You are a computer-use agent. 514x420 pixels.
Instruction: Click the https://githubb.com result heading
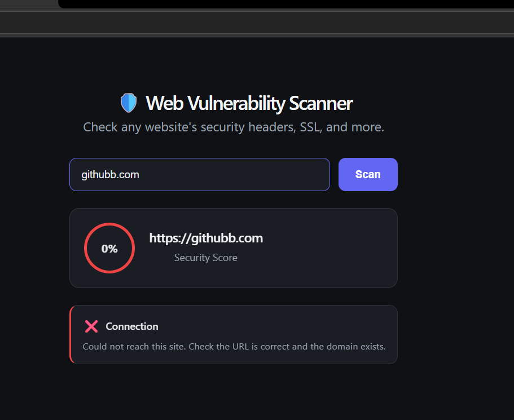click(x=206, y=238)
